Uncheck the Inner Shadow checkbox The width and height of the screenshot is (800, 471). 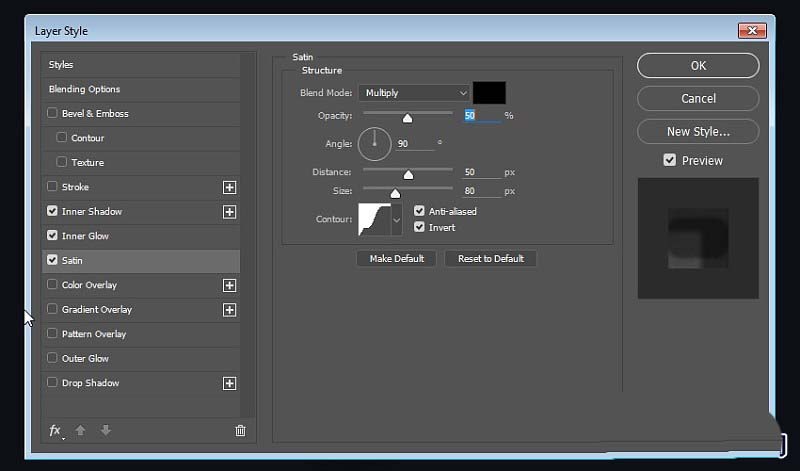coord(52,211)
